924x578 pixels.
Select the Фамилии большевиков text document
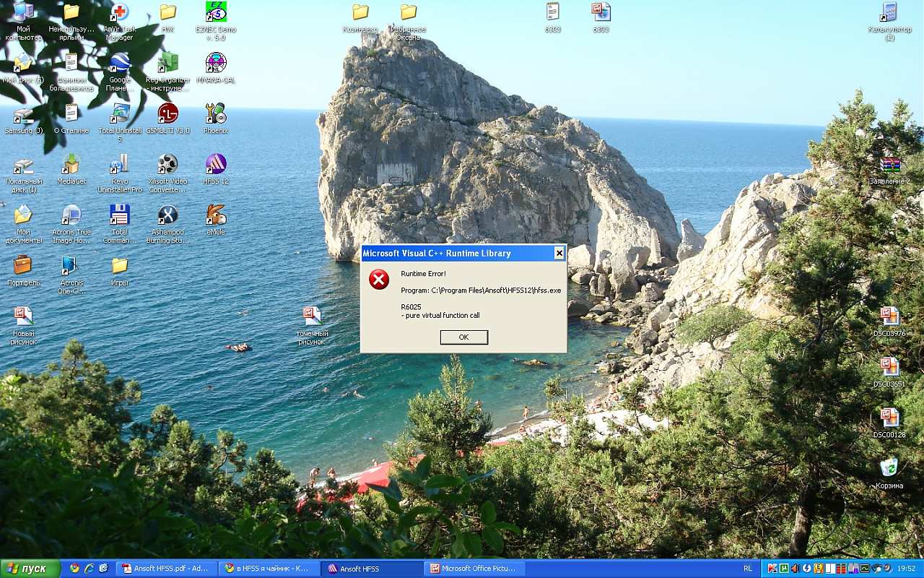[x=71, y=72]
